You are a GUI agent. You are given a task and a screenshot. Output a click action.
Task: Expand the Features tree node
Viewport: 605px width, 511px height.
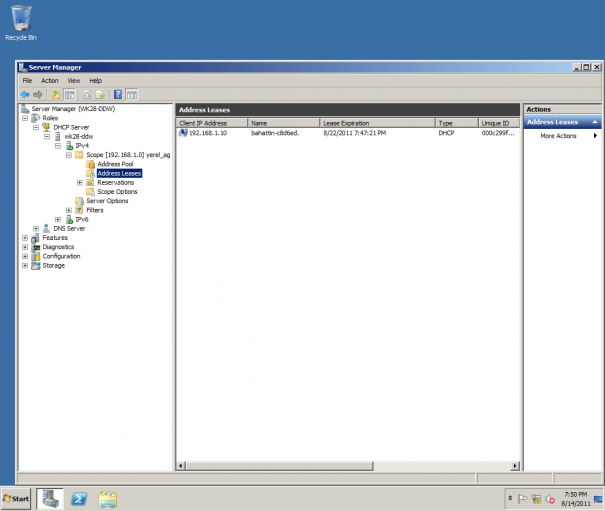[25, 238]
